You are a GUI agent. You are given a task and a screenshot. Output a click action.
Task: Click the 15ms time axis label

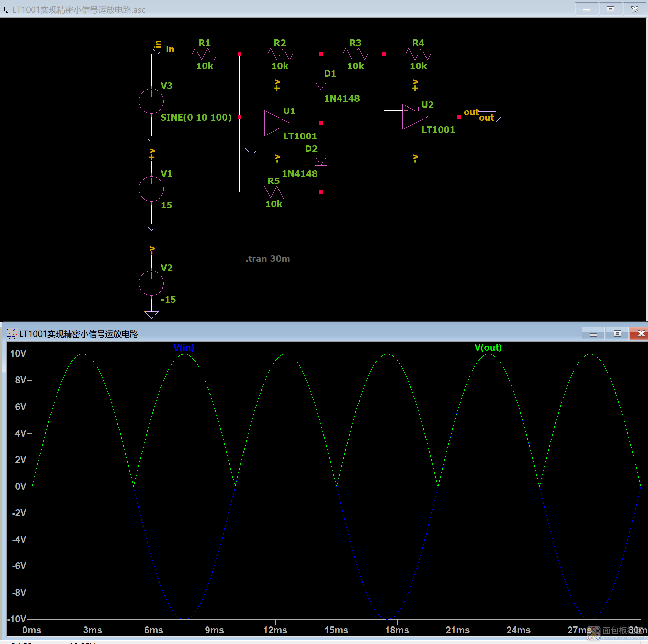(x=336, y=630)
